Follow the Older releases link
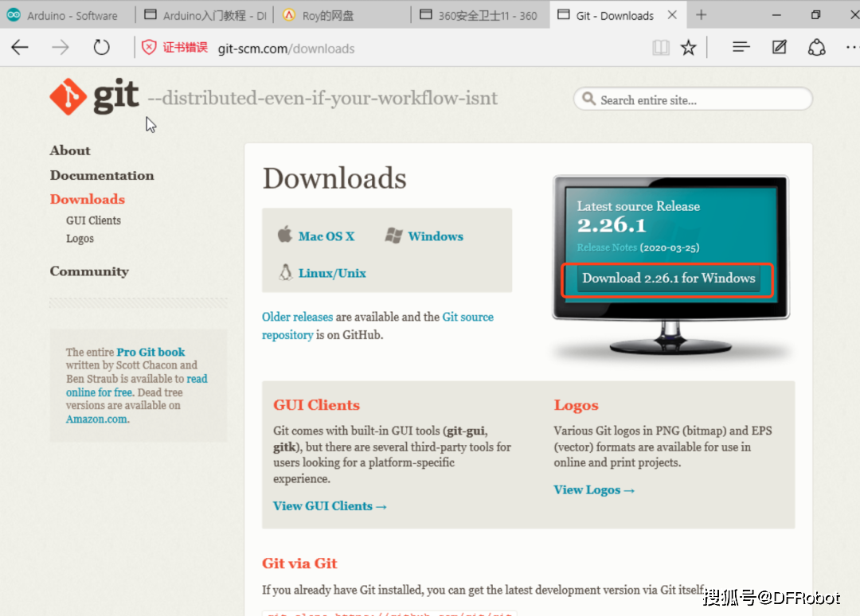Image resolution: width=860 pixels, height=616 pixels. pos(297,317)
